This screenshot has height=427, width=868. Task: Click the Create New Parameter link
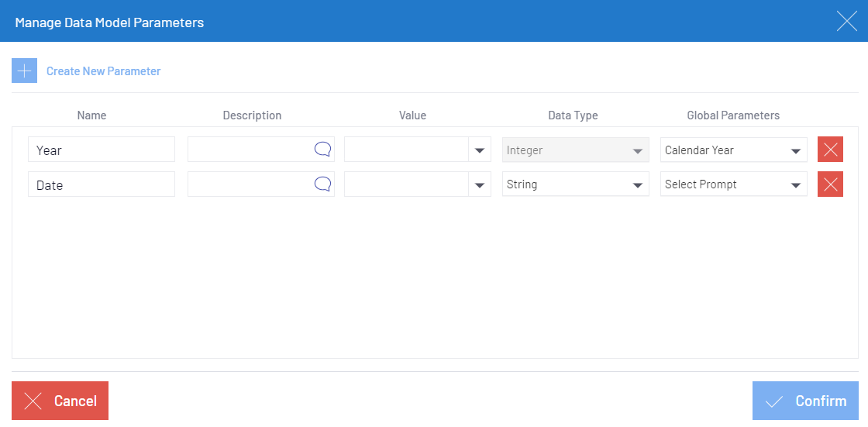(103, 71)
